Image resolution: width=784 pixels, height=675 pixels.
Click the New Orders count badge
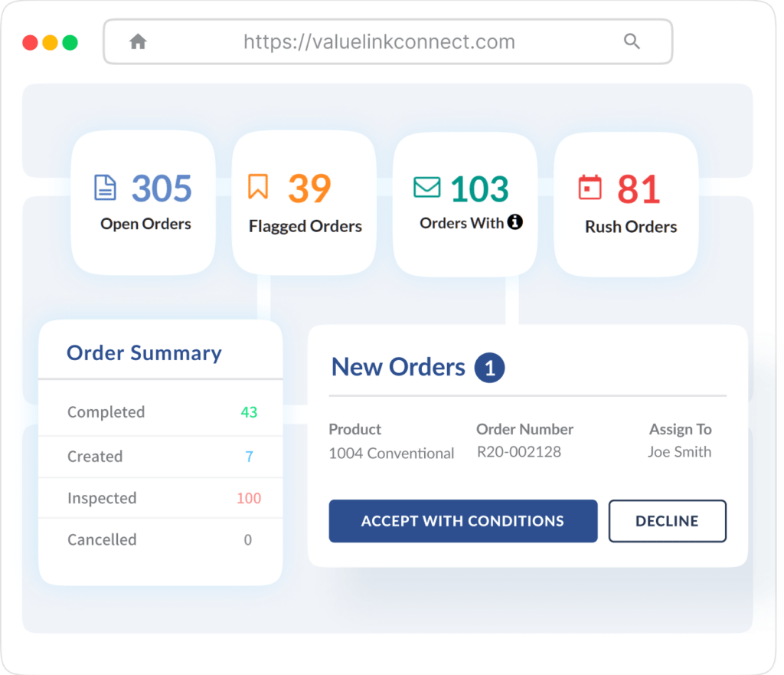tap(491, 367)
